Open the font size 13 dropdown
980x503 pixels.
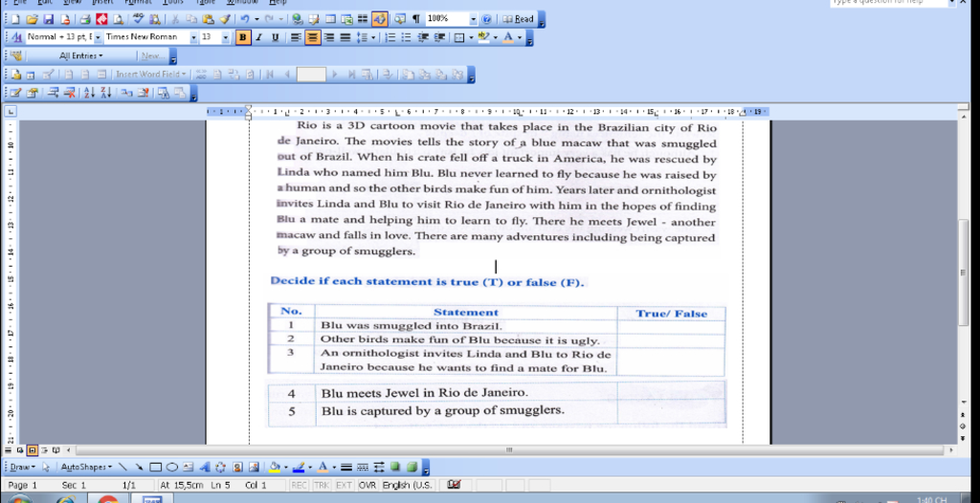(x=226, y=37)
